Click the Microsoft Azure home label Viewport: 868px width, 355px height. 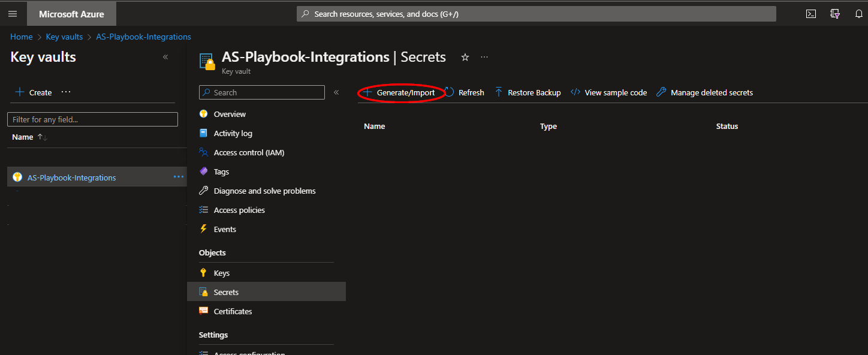point(71,14)
